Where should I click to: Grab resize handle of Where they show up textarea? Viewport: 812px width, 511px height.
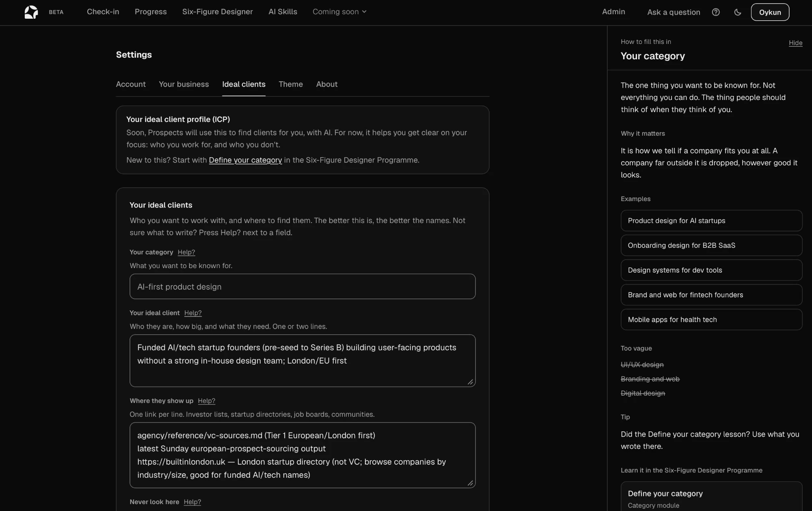tap(470, 483)
